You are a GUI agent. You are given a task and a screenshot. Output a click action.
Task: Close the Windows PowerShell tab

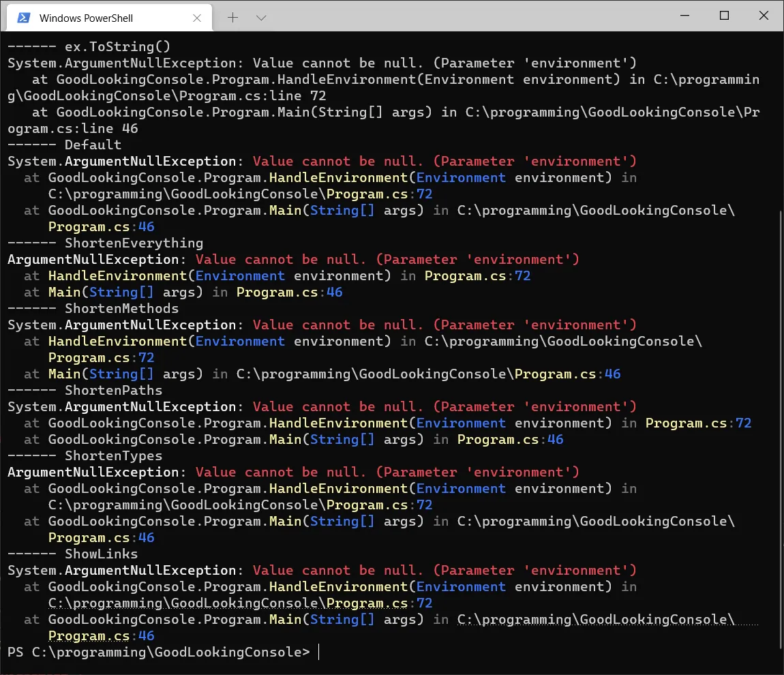point(198,18)
